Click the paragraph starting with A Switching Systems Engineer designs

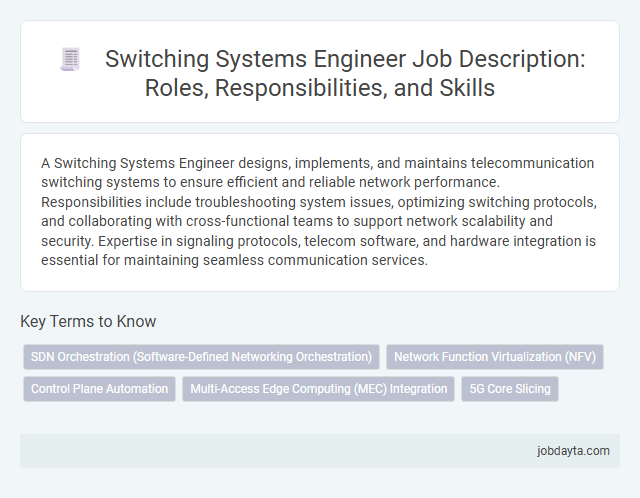tap(319, 211)
